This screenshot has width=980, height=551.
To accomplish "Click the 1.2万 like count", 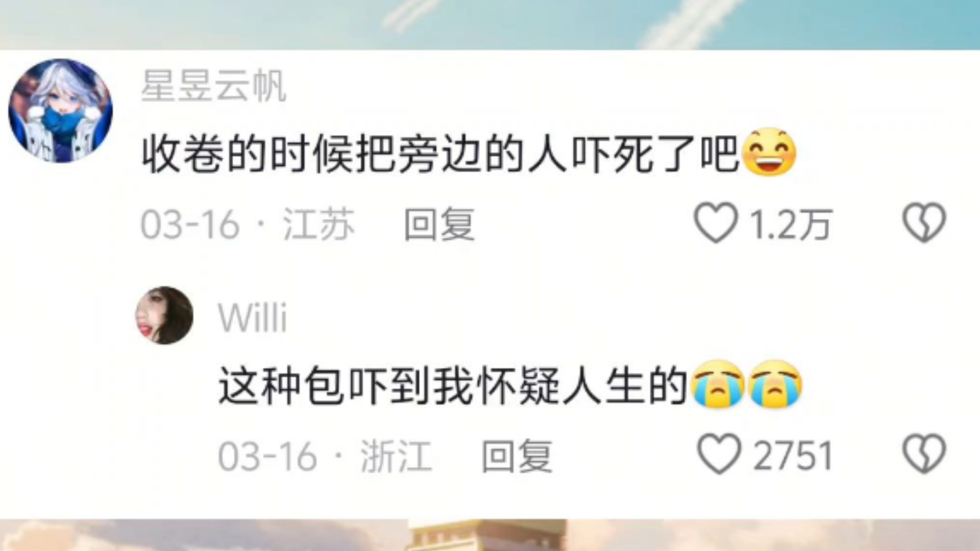I will coord(791,225).
